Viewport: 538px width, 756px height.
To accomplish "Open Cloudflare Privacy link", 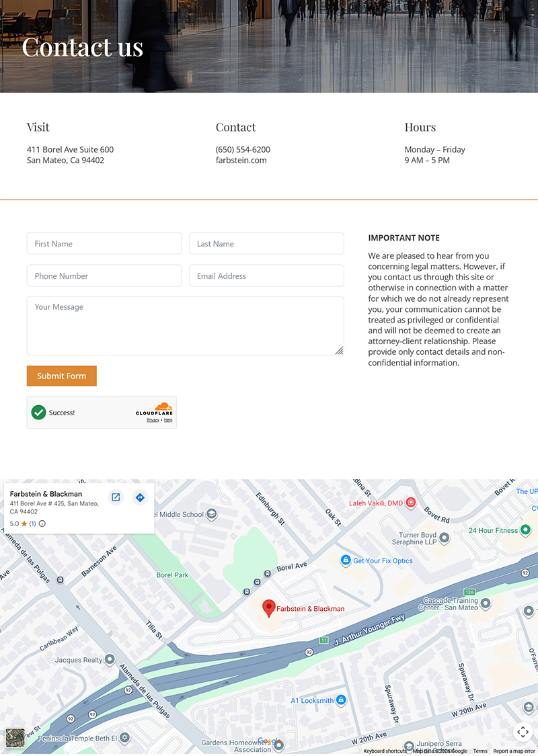I will click(x=153, y=420).
